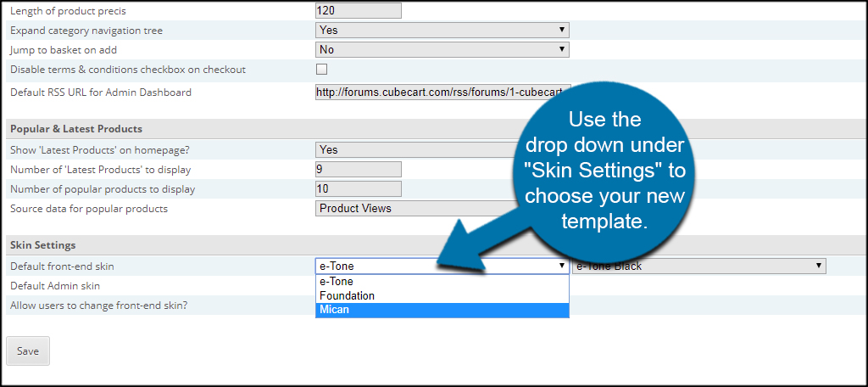The width and height of the screenshot is (868, 387).
Task: Open the Expand category navigation tree dropdown
Action: pos(441,31)
